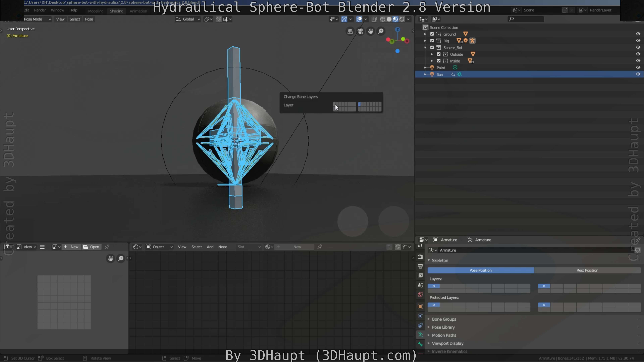Viewport: 644px width, 362px height.
Task: Click New image button in image editor
Action: (71, 247)
